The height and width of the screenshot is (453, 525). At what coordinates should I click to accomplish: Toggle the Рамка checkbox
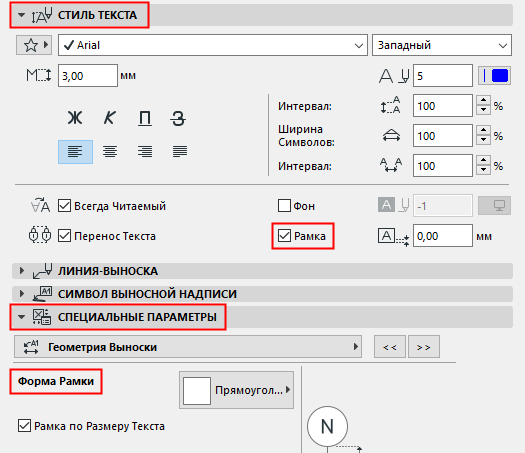click(x=284, y=236)
